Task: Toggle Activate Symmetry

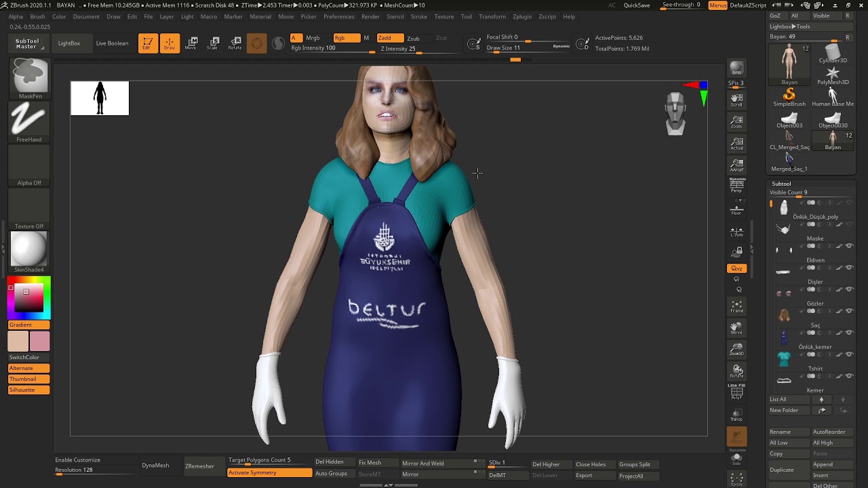Action: (x=269, y=472)
